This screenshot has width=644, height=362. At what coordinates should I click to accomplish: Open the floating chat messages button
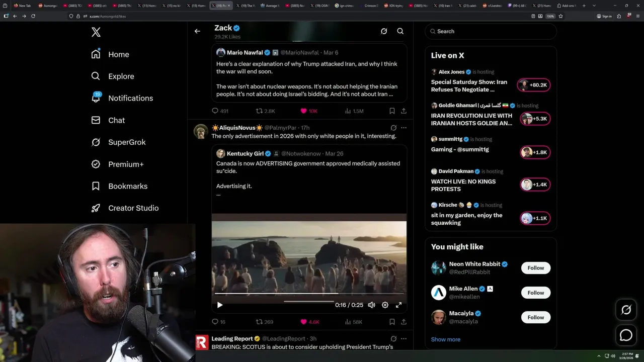[x=626, y=335]
